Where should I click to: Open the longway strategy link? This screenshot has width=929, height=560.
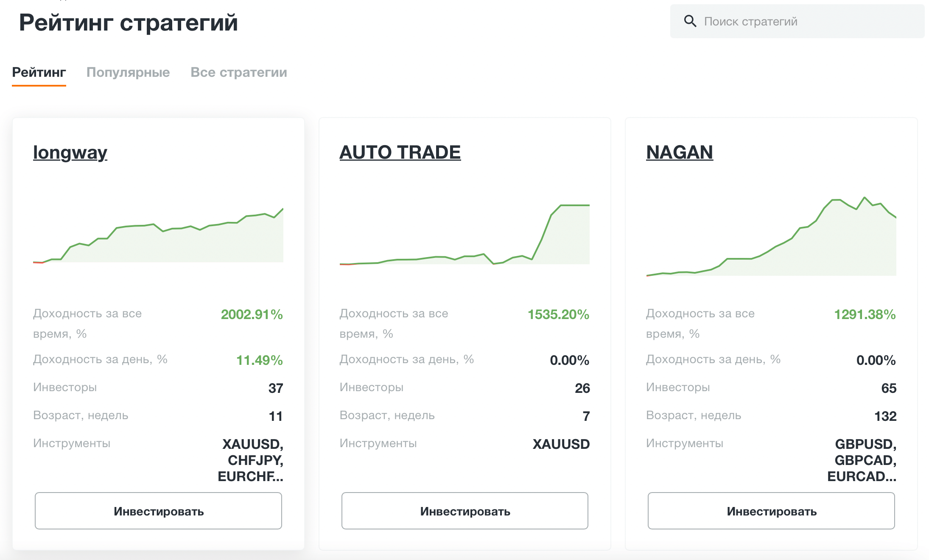click(x=70, y=152)
